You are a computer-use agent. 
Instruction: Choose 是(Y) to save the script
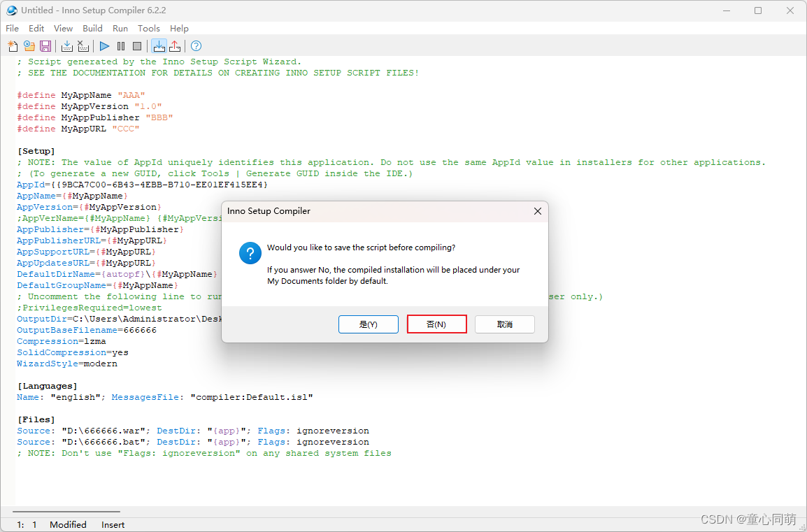(x=369, y=324)
